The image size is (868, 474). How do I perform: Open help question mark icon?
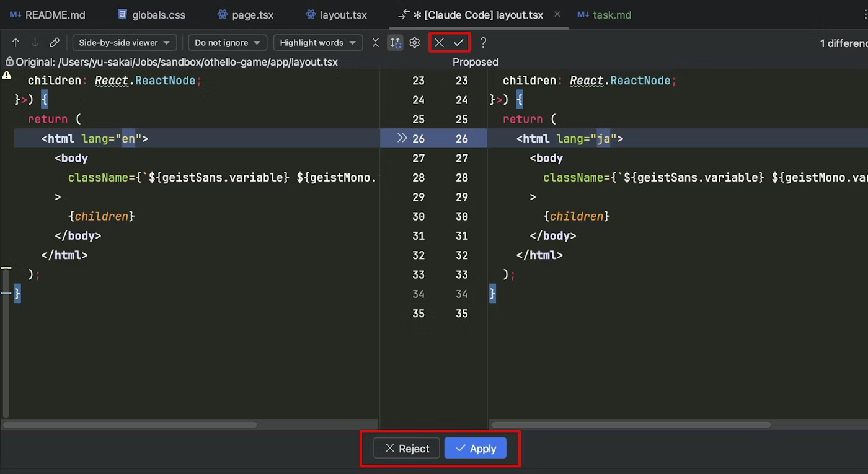(483, 43)
